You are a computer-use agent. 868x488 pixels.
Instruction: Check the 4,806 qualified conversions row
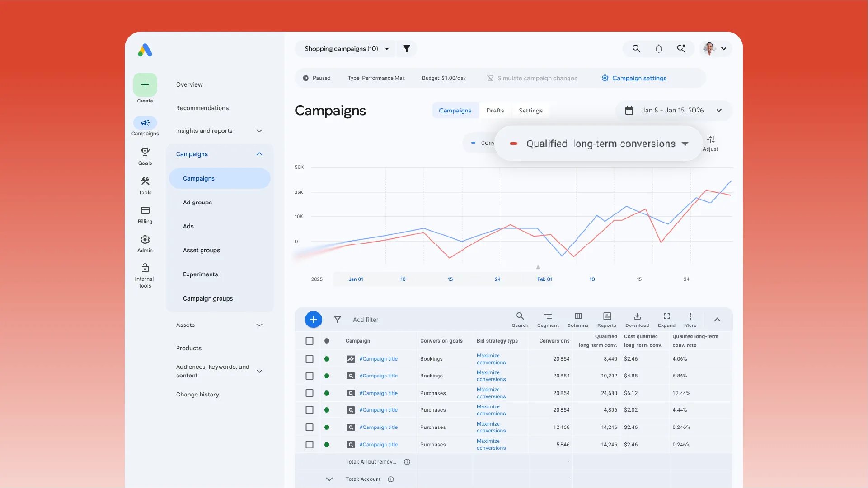[310, 410]
